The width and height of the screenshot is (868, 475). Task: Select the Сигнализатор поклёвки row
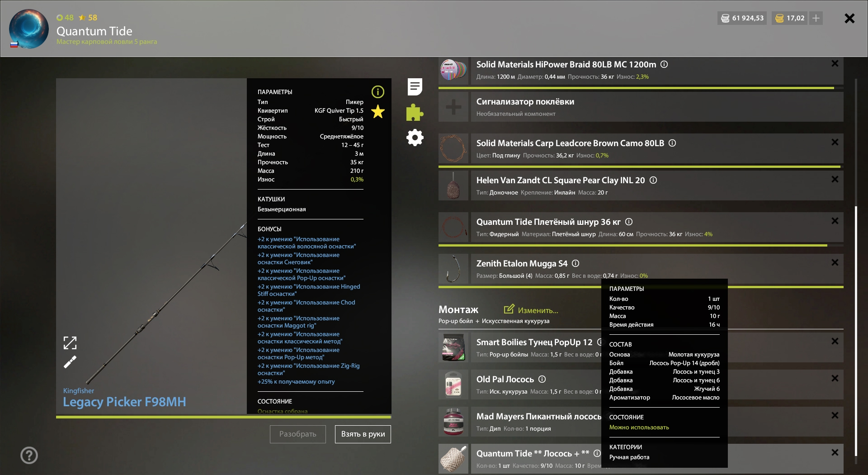pyautogui.click(x=657, y=107)
